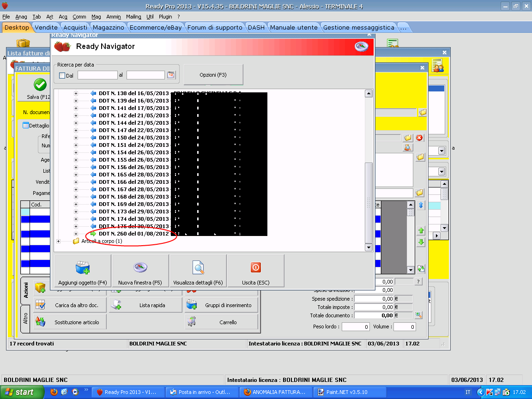
Task: Click Sostituzione articolo button
Action: [x=70, y=322]
